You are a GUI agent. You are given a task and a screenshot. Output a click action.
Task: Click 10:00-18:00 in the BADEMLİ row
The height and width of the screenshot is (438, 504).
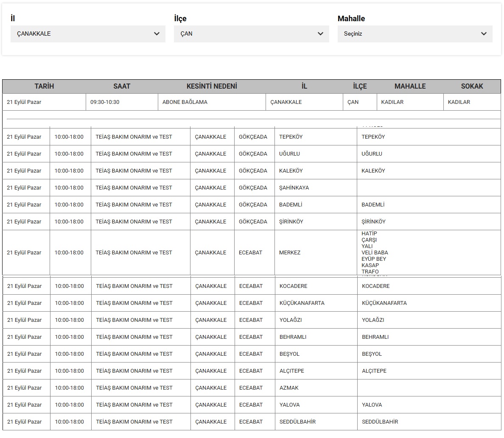[69, 205]
